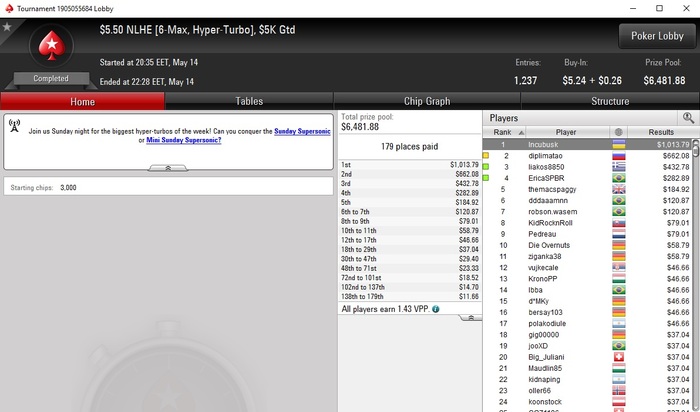Click the favorite star icon

[x=7, y=27]
